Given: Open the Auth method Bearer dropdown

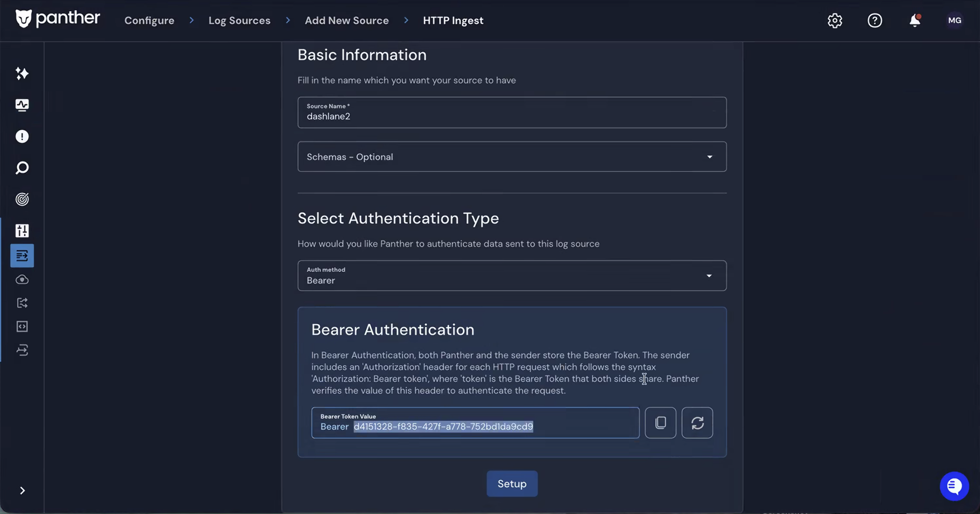Looking at the screenshot, I should tap(512, 276).
